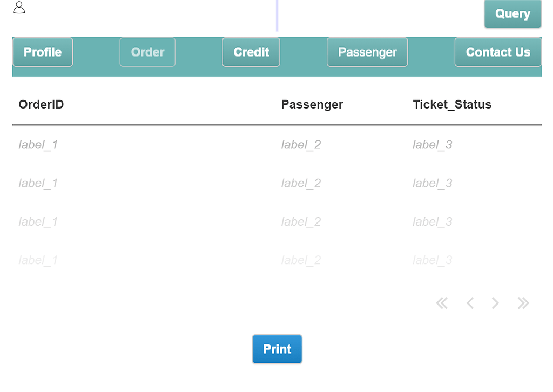Advance to next page with right arrow
Image resolution: width=553 pixels, height=392 pixels.
point(495,303)
